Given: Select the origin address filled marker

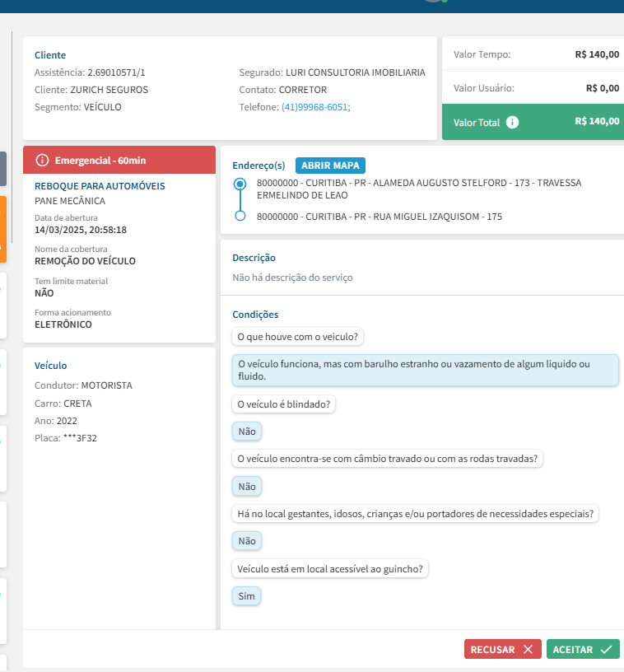Looking at the screenshot, I should pyautogui.click(x=240, y=183).
